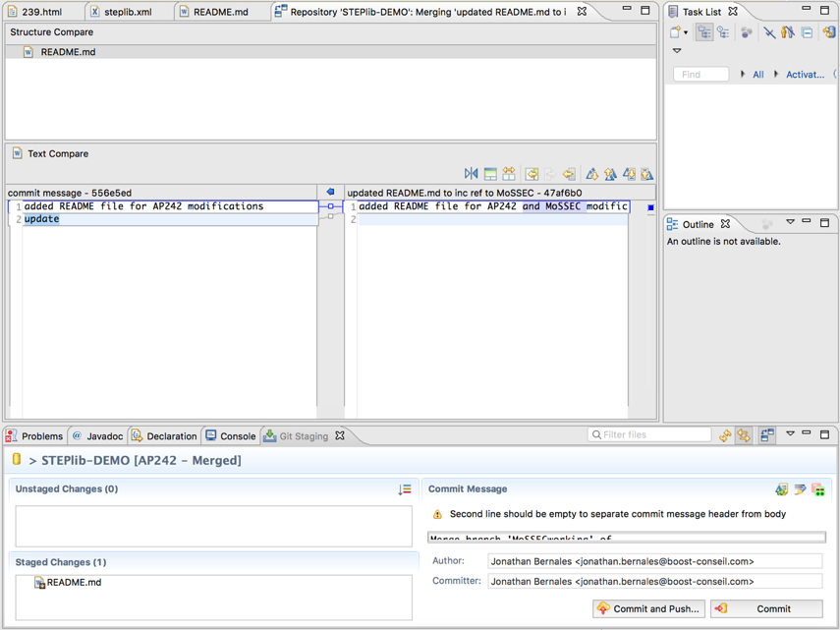Screen dimensions: 840x630
Task: Click the Add Change-Id icon in Commit Message
Action: (x=818, y=489)
